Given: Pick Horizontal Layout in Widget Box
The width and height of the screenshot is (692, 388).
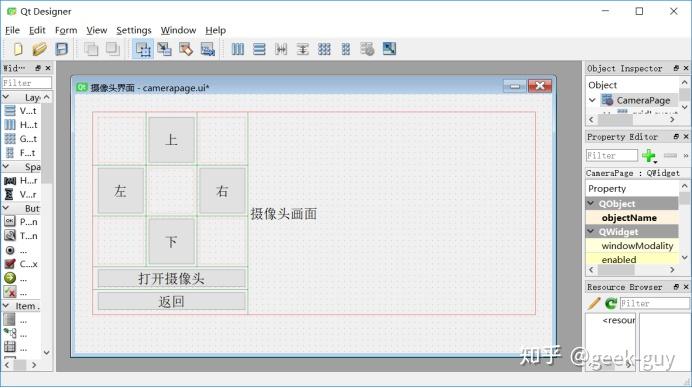Looking at the screenshot, I should tap(21, 125).
